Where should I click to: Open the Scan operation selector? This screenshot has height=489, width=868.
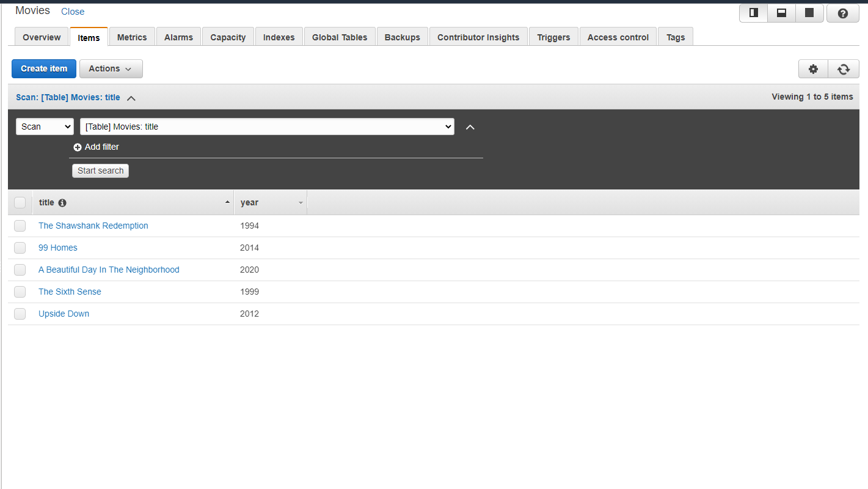(x=45, y=127)
